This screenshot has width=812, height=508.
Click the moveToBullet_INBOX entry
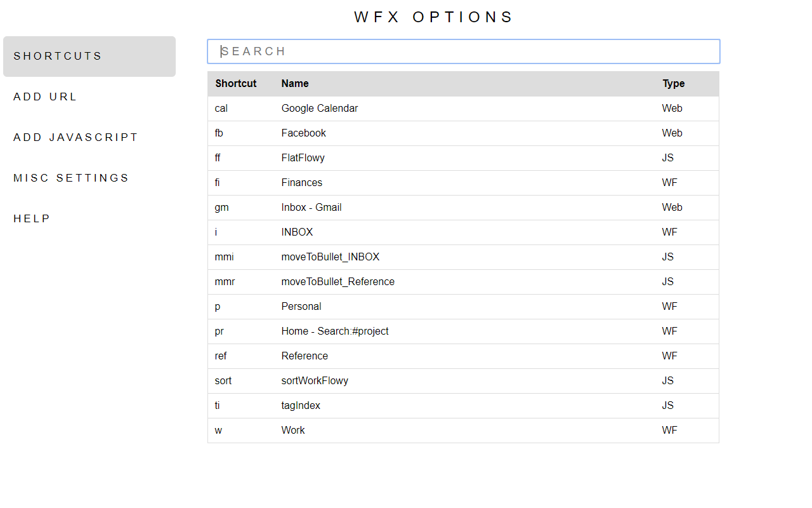pyautogui.click(x=331, y=257)
